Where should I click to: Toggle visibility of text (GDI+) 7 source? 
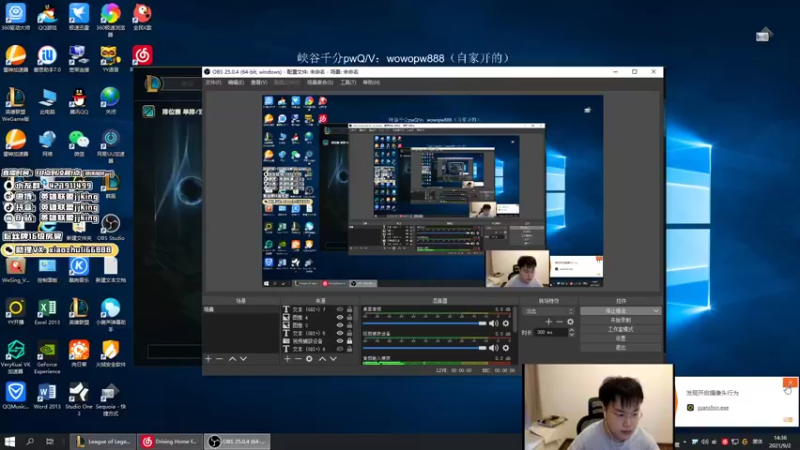point(340,309)
